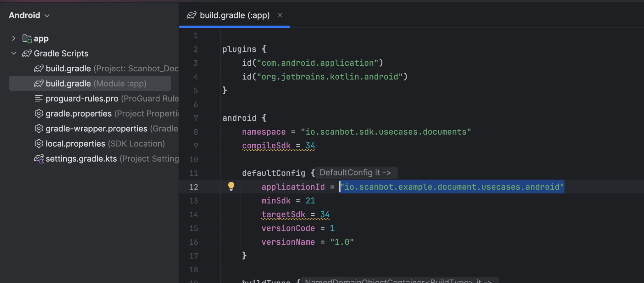Open the Android project view dropdown

47,15
